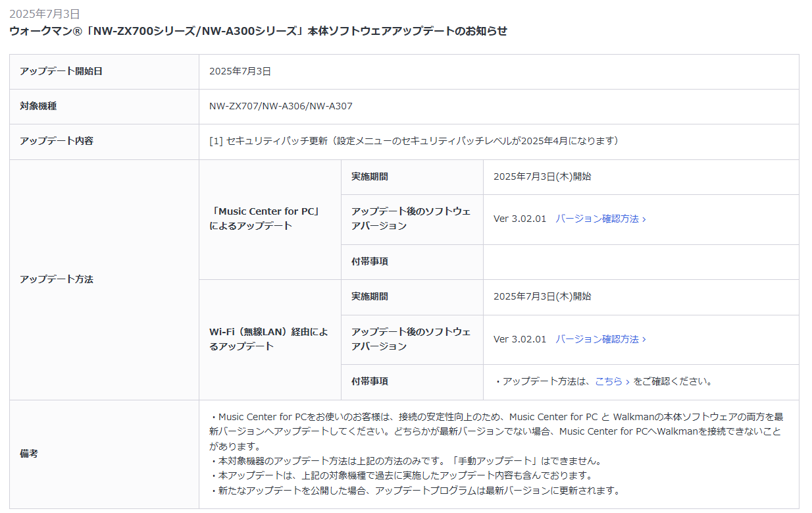Select the NW-ZX707/NW-A306/NW-A307 model text
Viewport: 812px width, 513px height.
click(x=281, y=106)
